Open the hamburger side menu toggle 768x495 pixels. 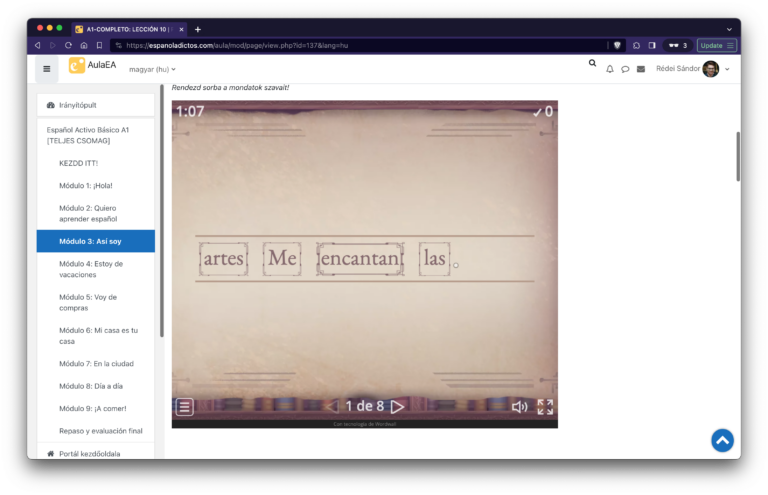tap(47, 69)
